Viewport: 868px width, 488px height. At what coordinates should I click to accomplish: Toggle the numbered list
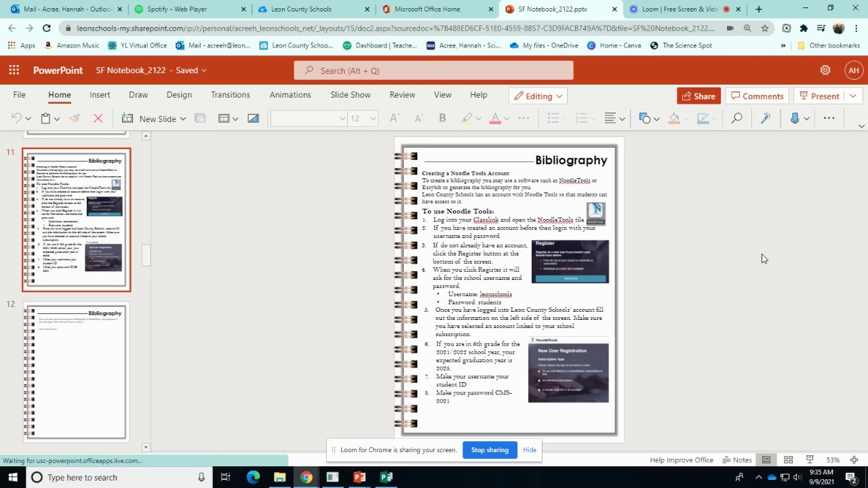[x=581, y=119]
